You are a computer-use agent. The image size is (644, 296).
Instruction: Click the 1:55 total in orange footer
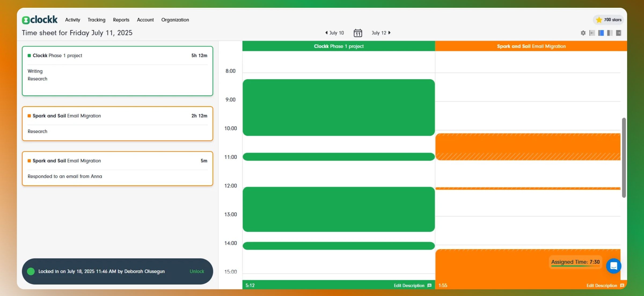coord(443,285)
